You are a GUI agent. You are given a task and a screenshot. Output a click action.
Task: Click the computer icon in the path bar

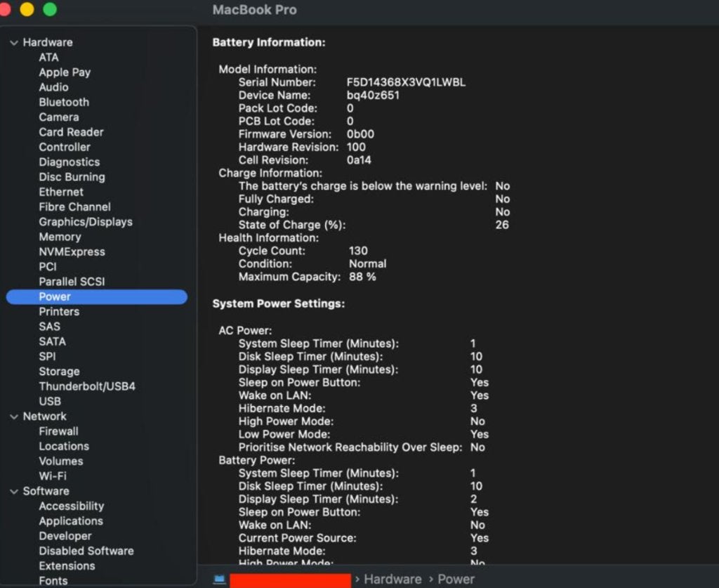click(x=220, y=580)
